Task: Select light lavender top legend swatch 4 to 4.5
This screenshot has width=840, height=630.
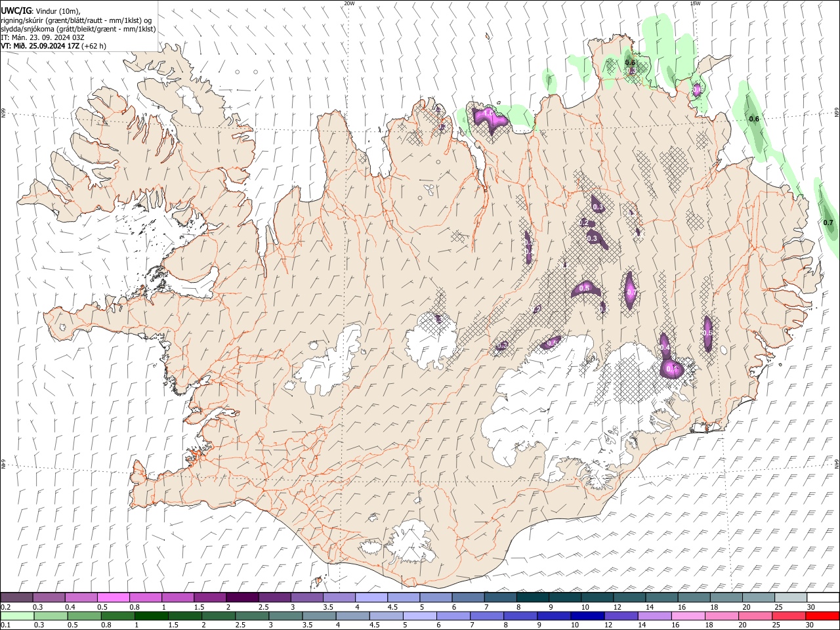Action: [x=371, y=597]
